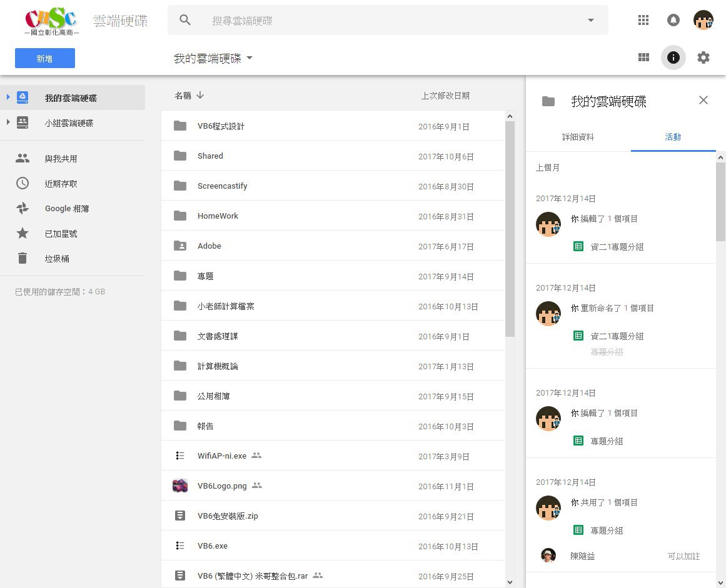This screenshot has height=588, width=726.
Task: Open the 垃圾桶 trash in sidebar
Action: click(56, 259)
